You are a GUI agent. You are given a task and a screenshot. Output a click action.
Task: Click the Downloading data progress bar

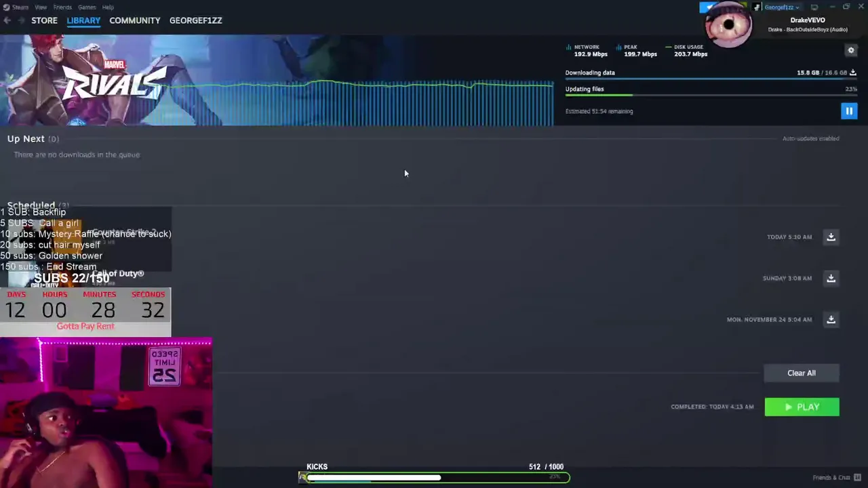[711, 79]
